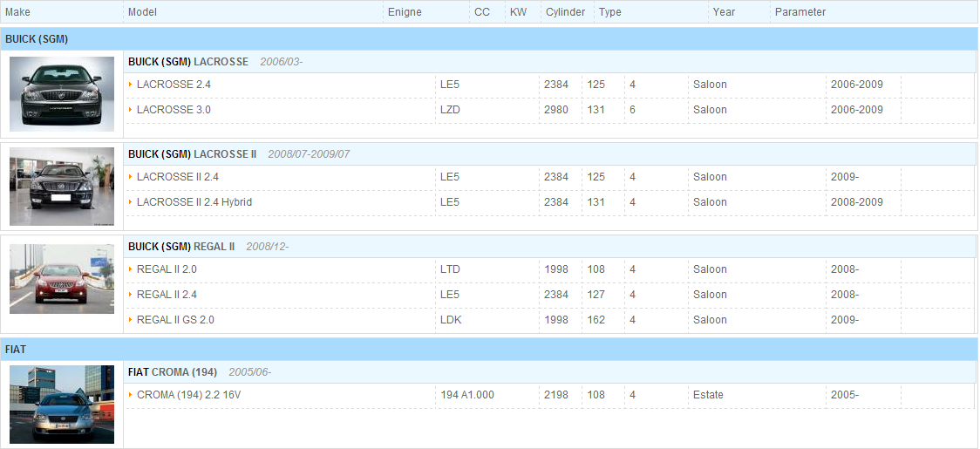
Task: Click the arrow bullet beside LACROSSE II 2.4 Hybrid
Action: [x=130, y=201]
